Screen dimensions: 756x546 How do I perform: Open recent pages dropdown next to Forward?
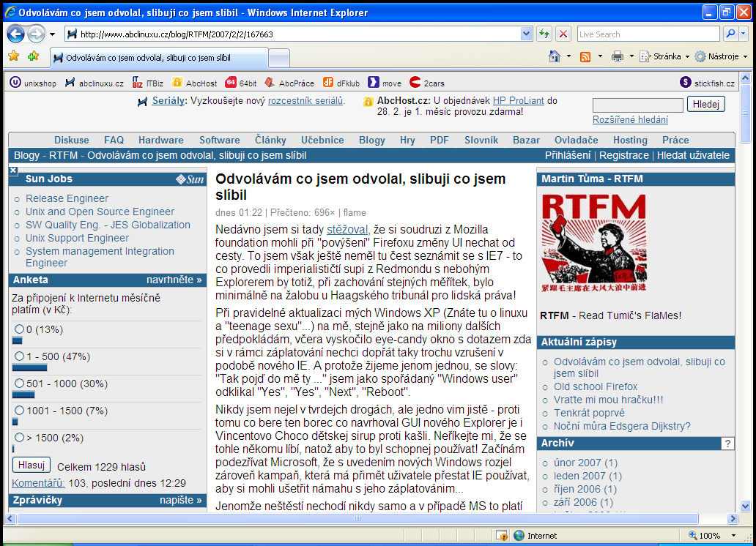52,34
